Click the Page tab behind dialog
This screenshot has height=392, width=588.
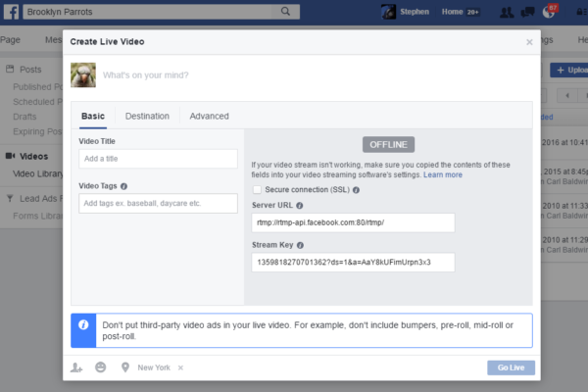coord(10,40)
